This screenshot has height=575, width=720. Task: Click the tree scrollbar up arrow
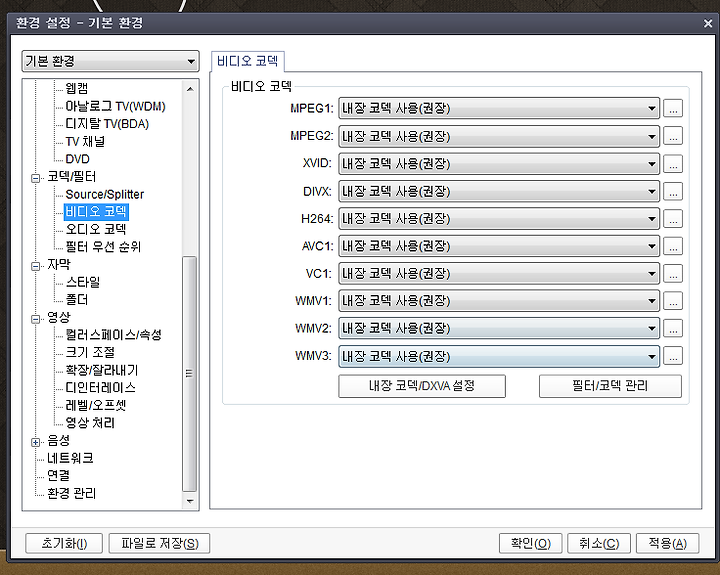click(x=190, y=89)
